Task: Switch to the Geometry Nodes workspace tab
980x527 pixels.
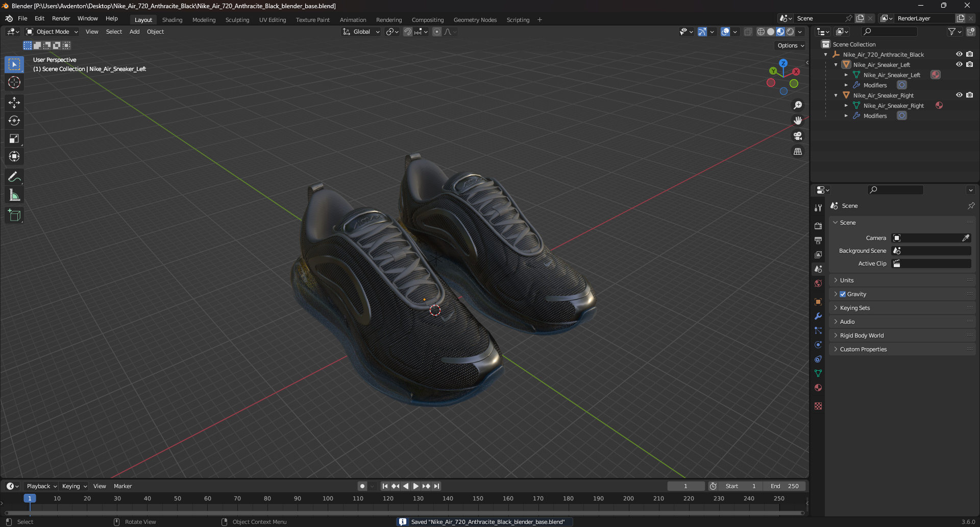Action: coord(475,20)
